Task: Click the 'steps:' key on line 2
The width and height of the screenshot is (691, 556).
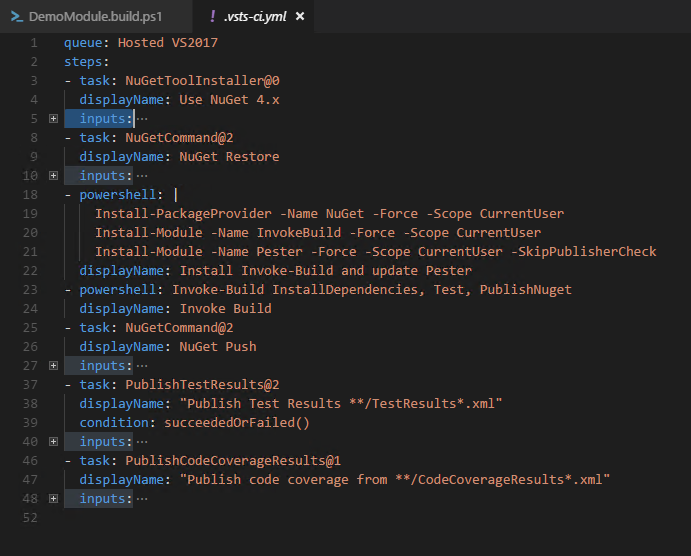Action: (x=86, y=62)
